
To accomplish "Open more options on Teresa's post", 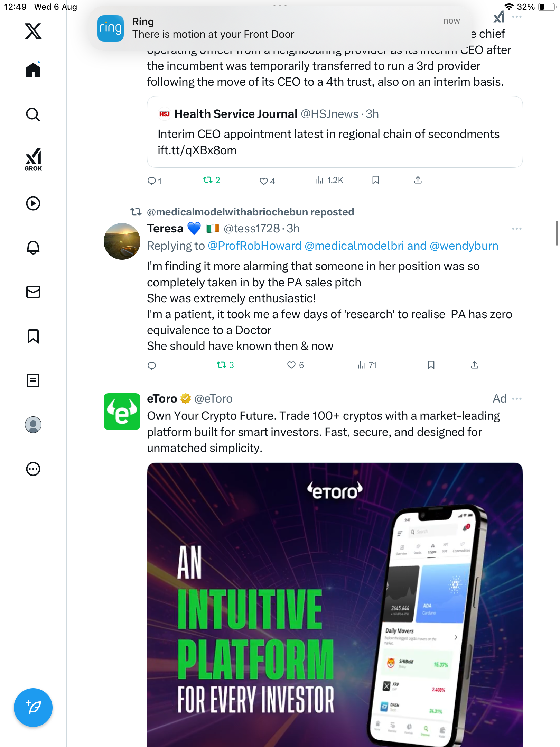I will tap(516, 229).
